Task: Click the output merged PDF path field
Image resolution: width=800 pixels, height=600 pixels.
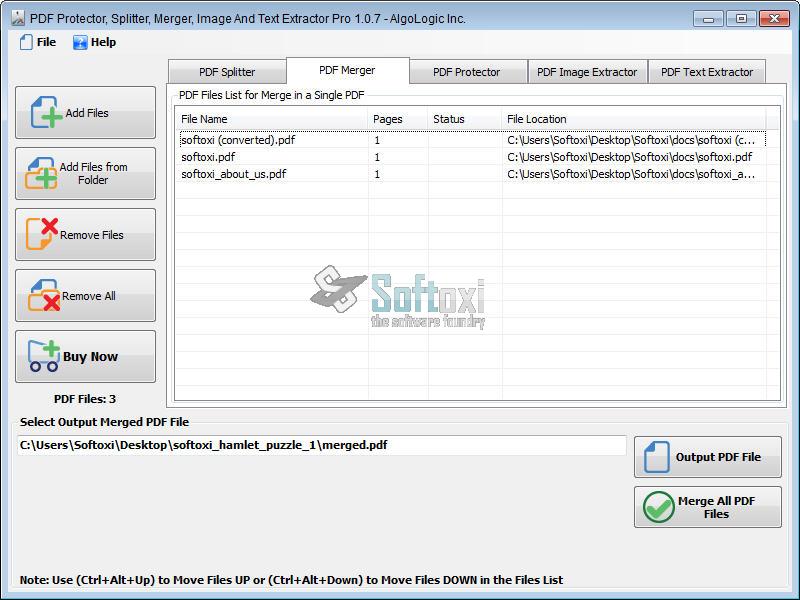Action: (x=322, y=445)
